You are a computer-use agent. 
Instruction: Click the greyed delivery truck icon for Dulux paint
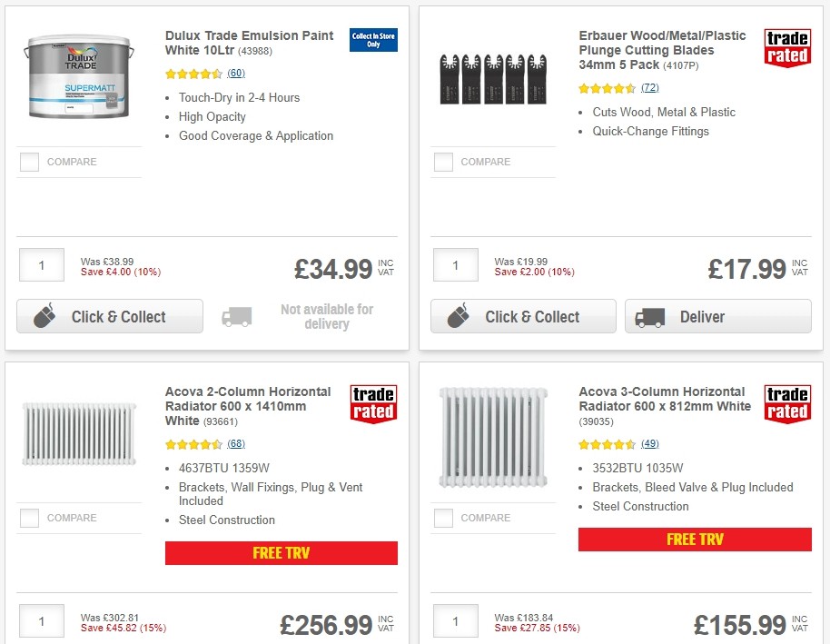pyautogui.click(x=236, y=316)
